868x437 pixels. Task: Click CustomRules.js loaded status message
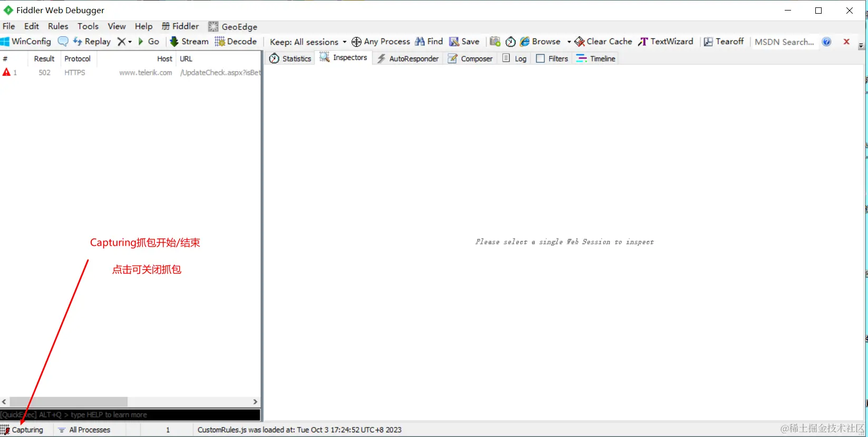tap(299, 430)
